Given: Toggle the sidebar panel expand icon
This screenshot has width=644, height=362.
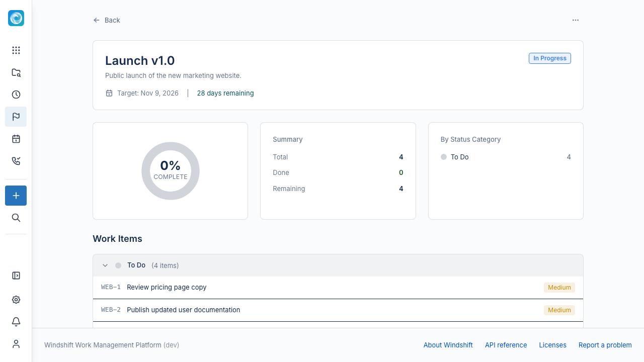Looking at the screenshot, I should tap(16, 276).
